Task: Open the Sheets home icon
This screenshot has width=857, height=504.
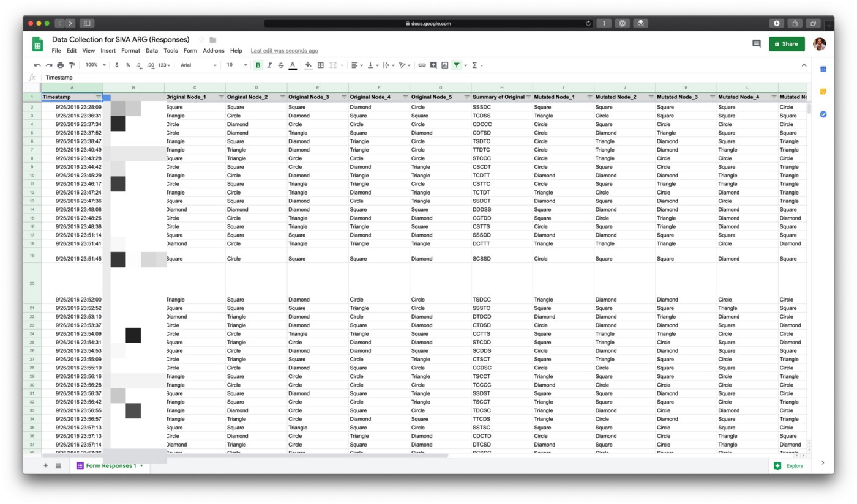Action: [x=37, y=44]
